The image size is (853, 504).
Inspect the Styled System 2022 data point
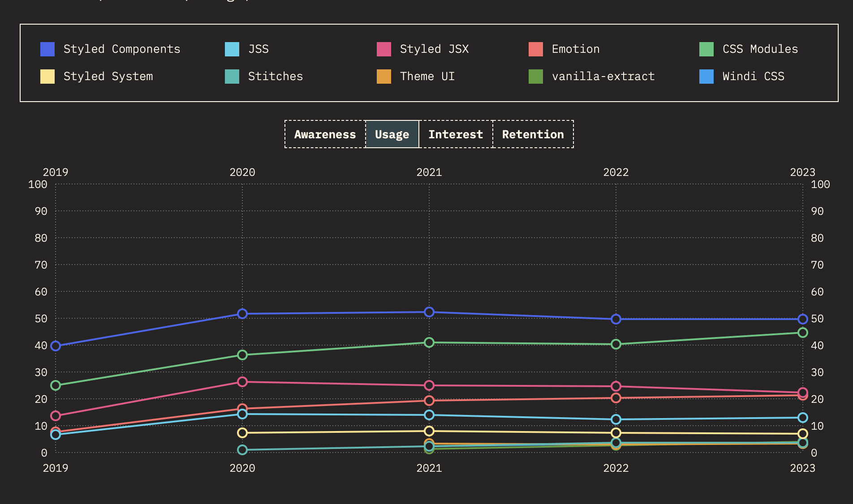pyautogui.click(x=616, y=433)
